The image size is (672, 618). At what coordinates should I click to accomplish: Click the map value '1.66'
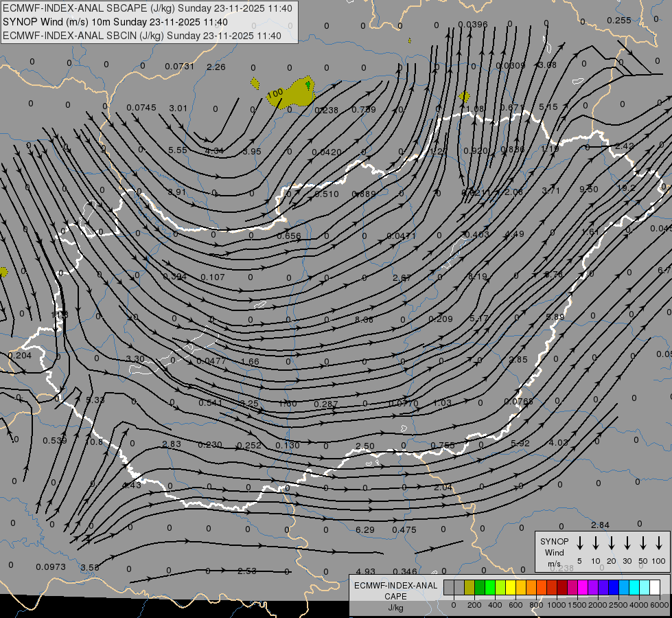click(250, 362)
